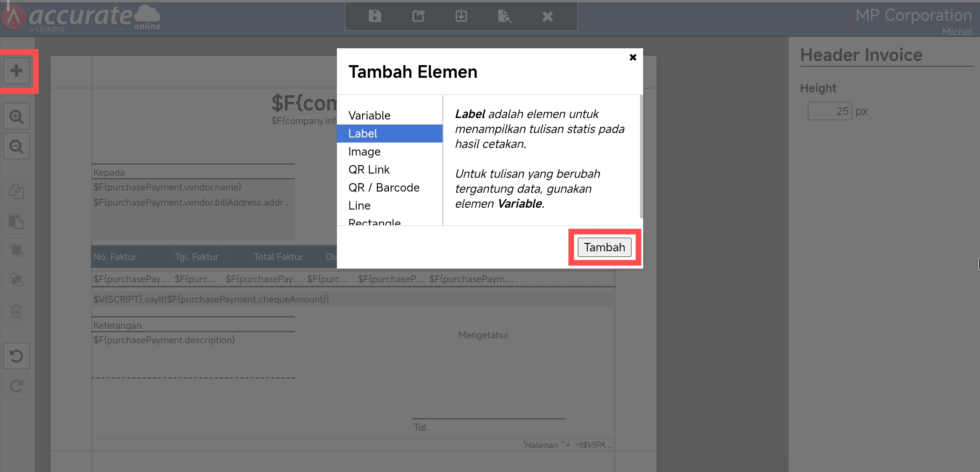Click the zoom out magnifier icon
The height and width of the screenshot is (472, 980).
pos(16,146)
